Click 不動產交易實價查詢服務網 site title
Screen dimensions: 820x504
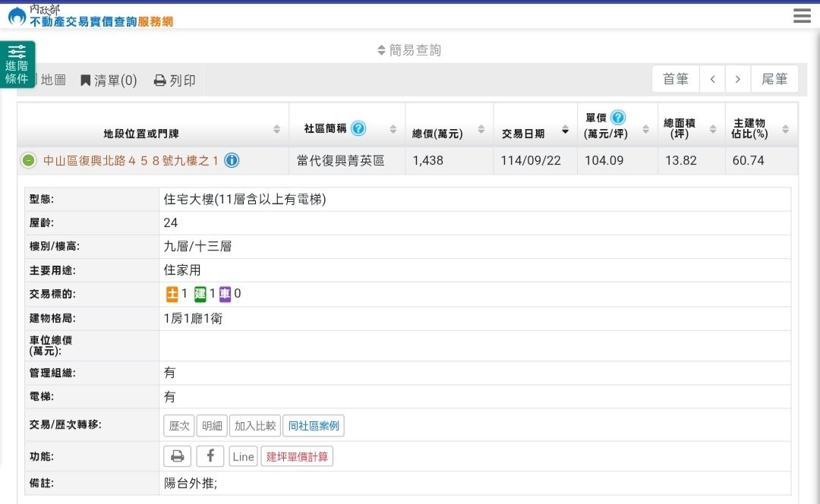(102, 21)
